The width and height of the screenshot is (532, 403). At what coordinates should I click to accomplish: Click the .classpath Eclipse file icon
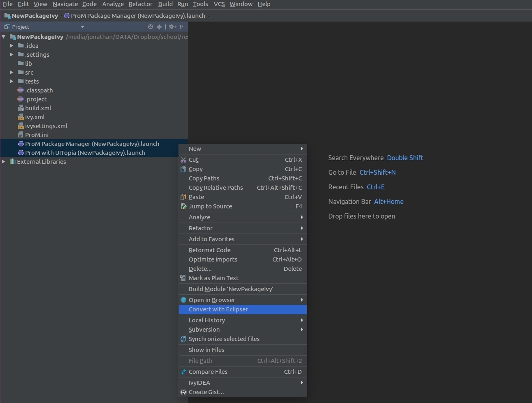pos(21,90)
